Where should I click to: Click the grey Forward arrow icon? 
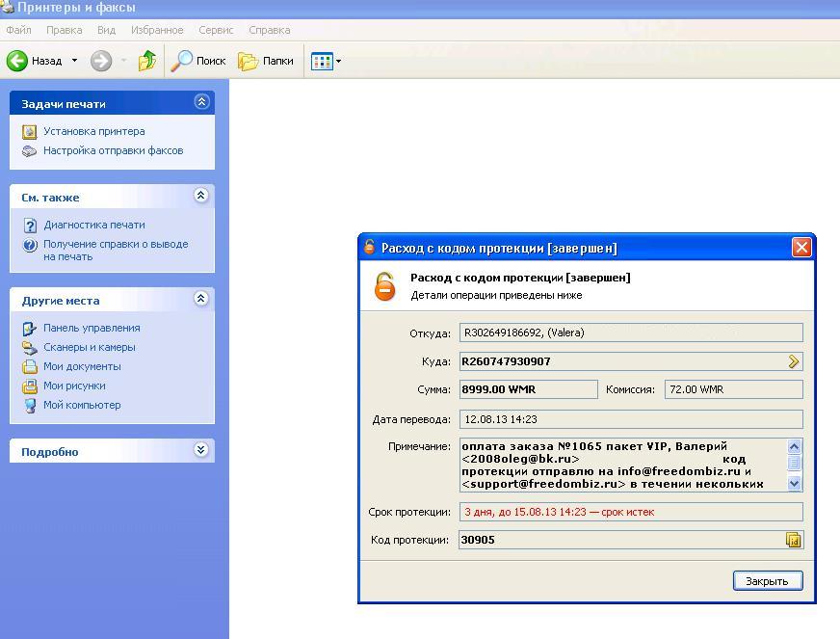[101, 61]
